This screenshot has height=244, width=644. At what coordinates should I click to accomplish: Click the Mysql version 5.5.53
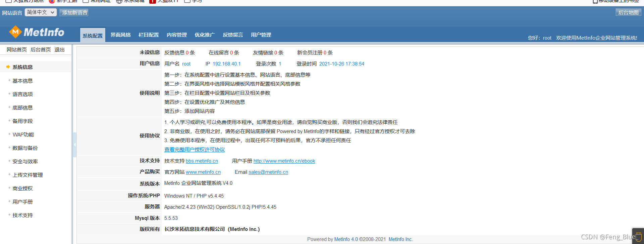coord(171,218)
